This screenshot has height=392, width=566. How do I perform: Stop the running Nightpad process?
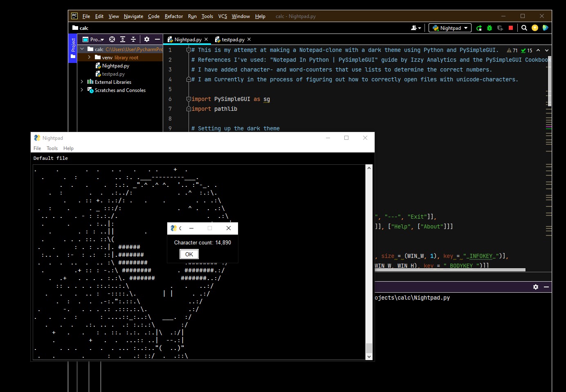click(511, 28)
